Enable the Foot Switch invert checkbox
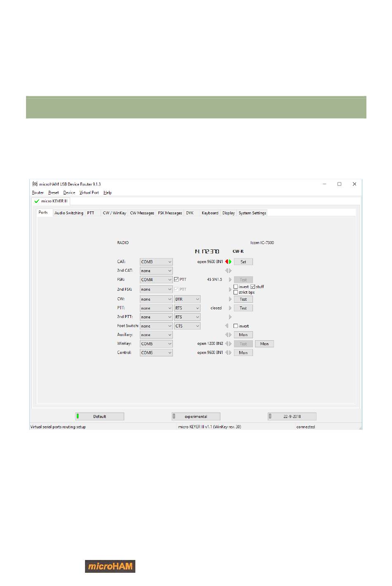 click(236, 326)
